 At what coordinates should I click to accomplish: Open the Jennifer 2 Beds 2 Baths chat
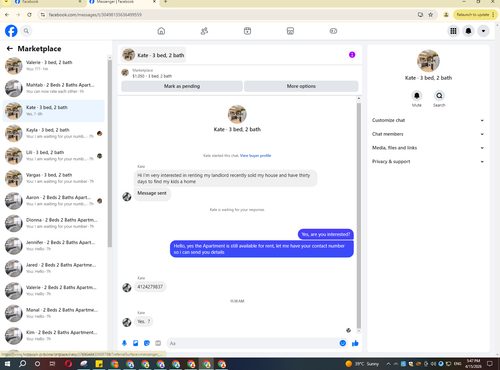click(54, 246)
